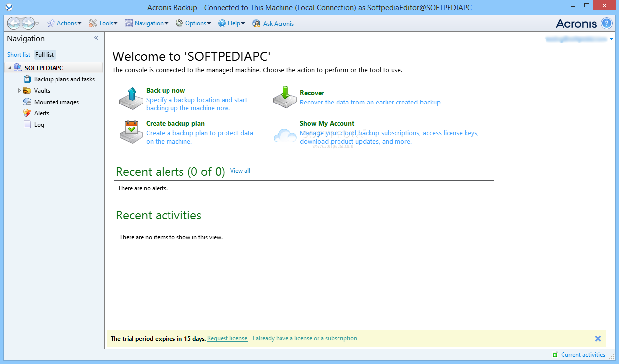
Task: Open Alerts in navigation tree
Action: coord(42,113)
